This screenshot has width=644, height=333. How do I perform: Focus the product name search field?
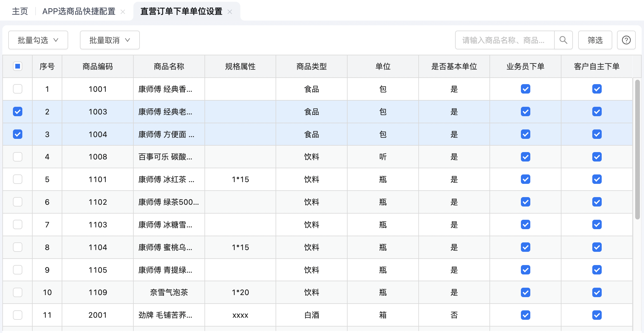click(x=505, y=40)
